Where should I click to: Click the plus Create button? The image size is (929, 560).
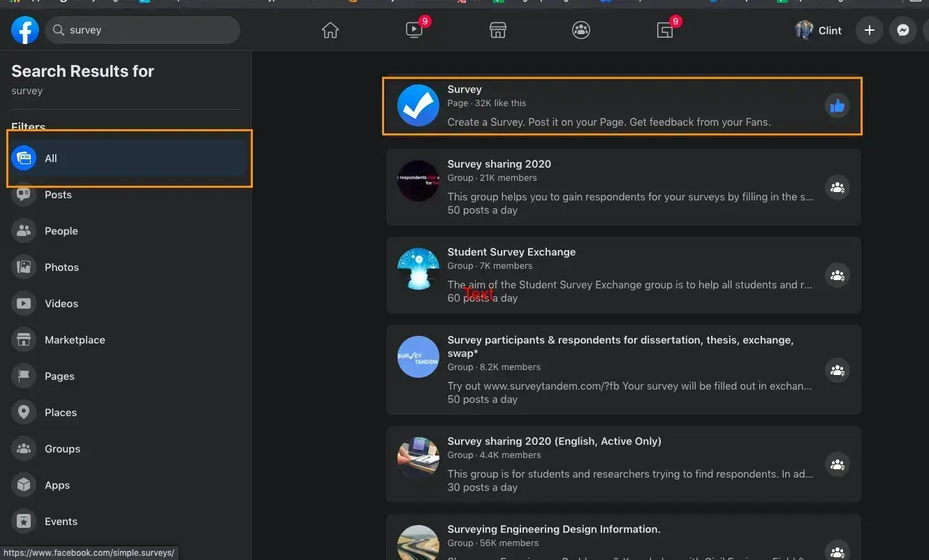pos(869,31)
